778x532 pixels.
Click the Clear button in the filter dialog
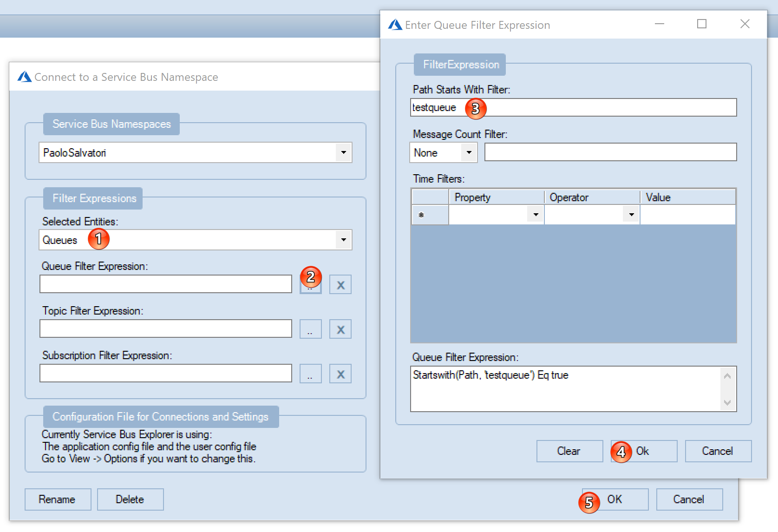click(x=569, y=451)
